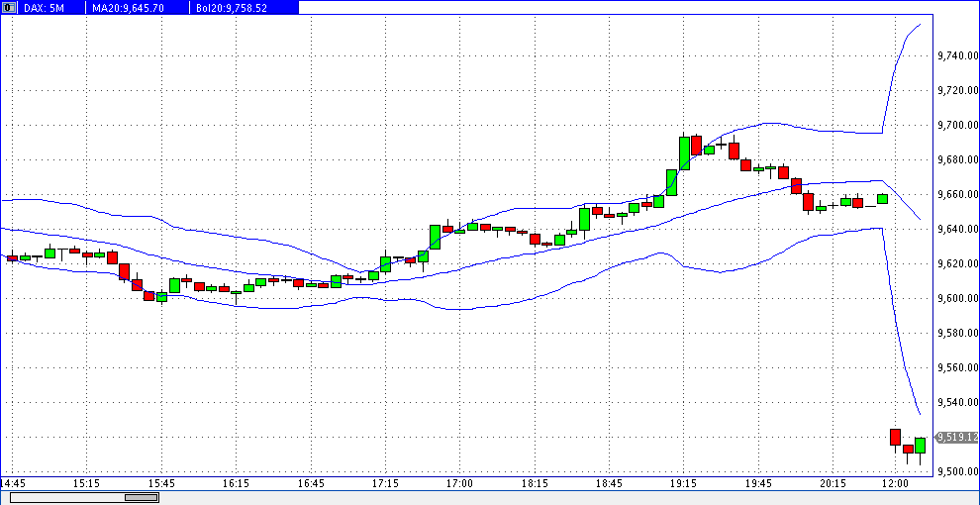The height and width of the screenshot is (505, 980).
Task: Click the 16:15 time axis label
Action: [x=236, y=483]
